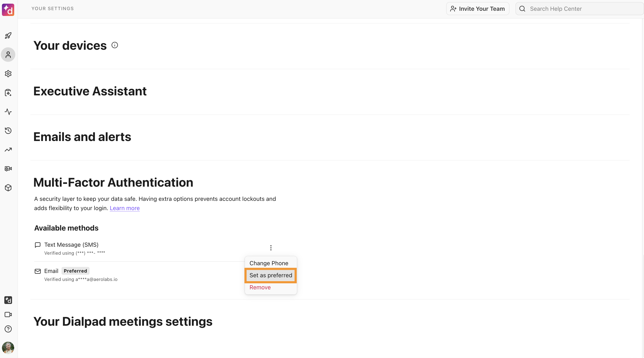Select Remove from the context menu
644x358 pixels.
point(271,287)
